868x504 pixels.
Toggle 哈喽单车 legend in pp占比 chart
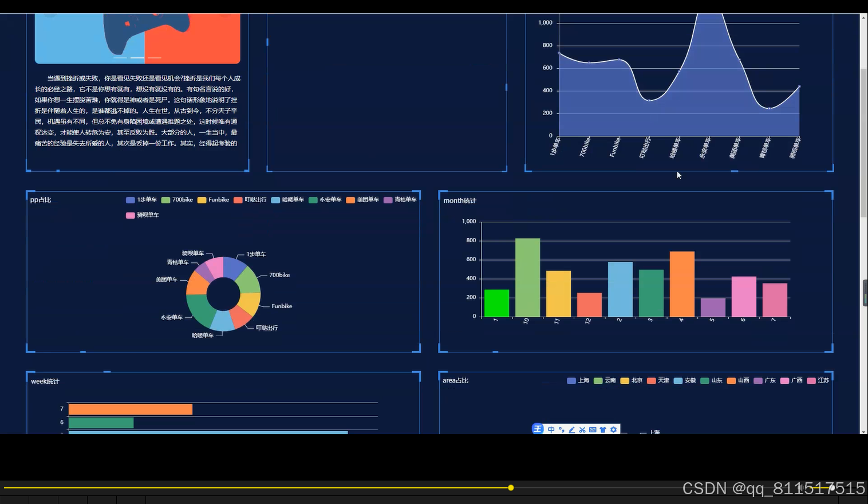point(287,200)
